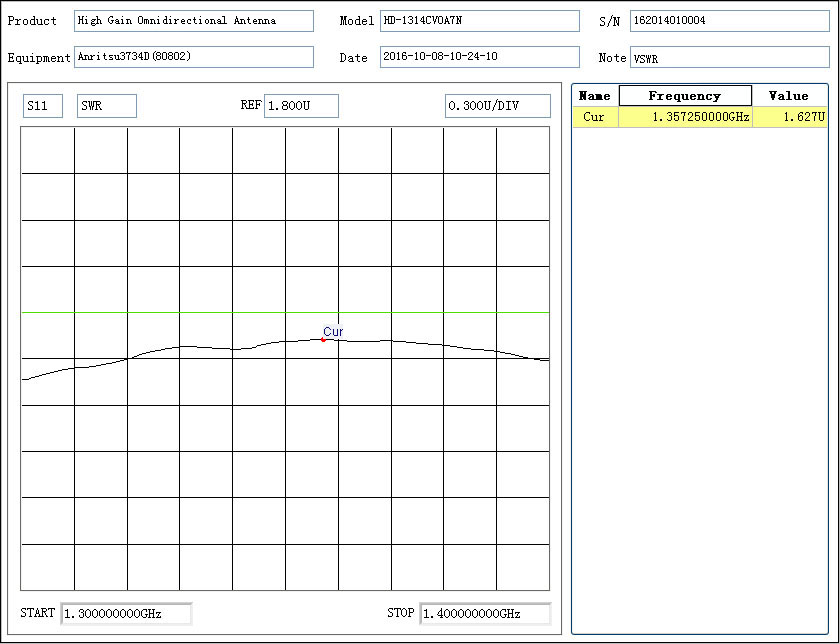The width and height of the screenshot is (840, 644).
Task: Click the red Cur marker on the trace
Action: [323, 340]
